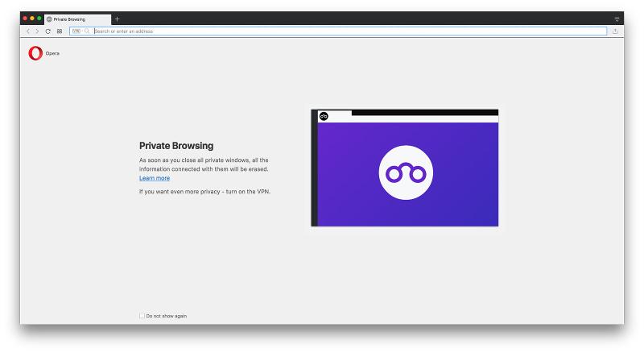Viewport: 644px width, 353px height.
Task: Maximize the window with green button
Action: tap(39, 19)
